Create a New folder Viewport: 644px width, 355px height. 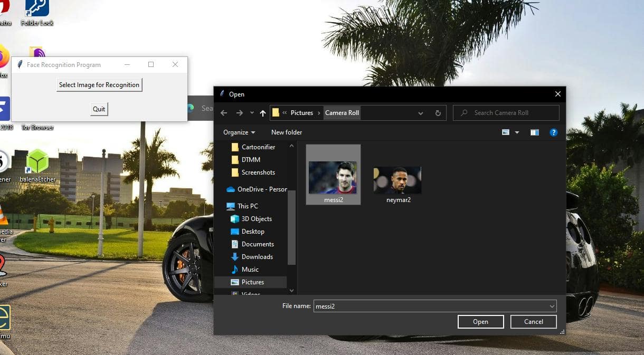coord(287,132)
